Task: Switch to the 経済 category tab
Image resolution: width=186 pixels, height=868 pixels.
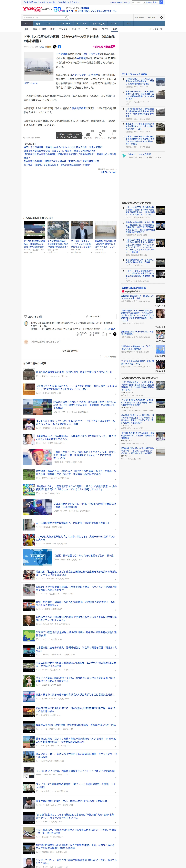Action: (x=52, y=29)
